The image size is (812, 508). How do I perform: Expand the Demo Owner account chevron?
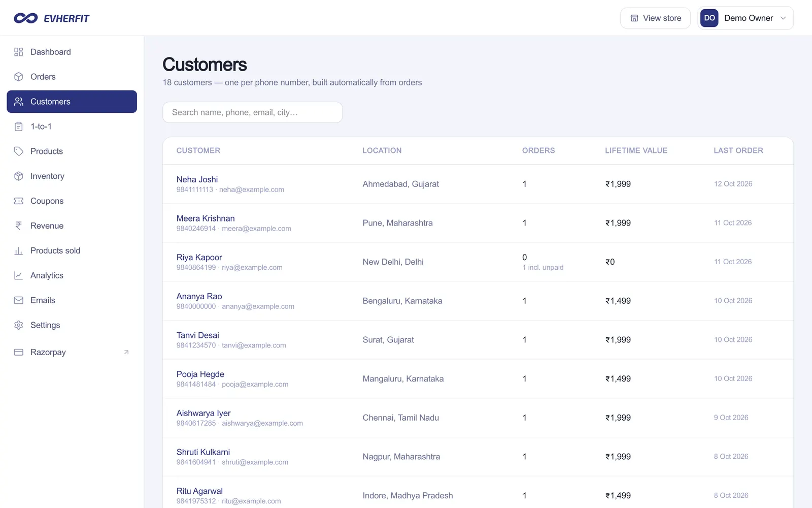[x=783, y=18]
